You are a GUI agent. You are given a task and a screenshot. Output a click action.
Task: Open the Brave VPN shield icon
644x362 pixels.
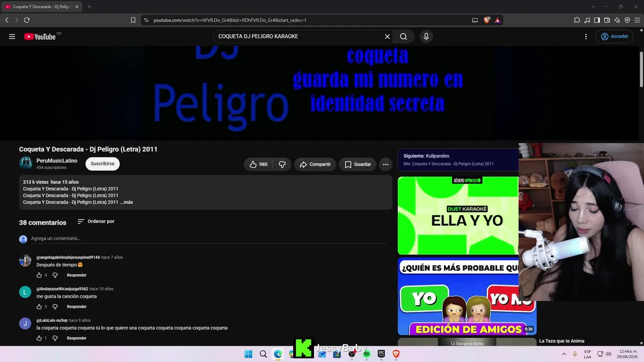[627, 20]
